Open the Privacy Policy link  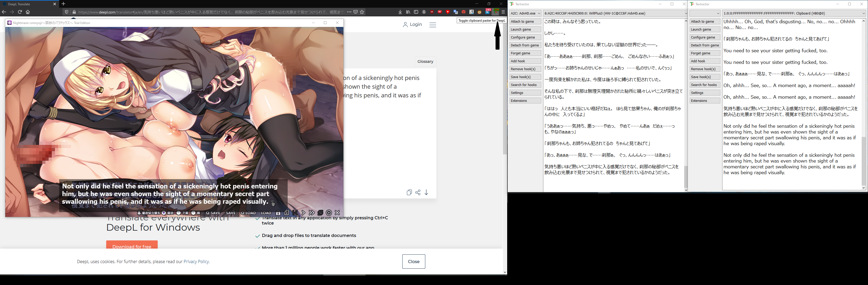pos(196,262)
